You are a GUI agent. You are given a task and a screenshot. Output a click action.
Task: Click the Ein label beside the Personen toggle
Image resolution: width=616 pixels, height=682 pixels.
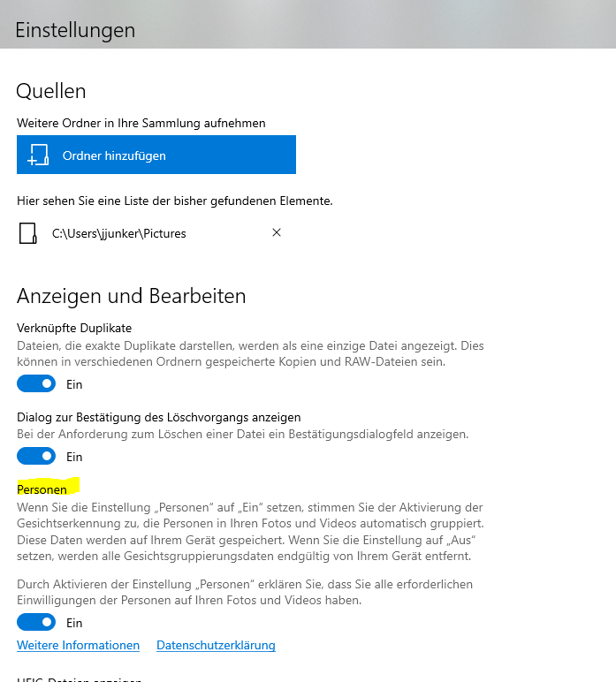pyautogui.click(x=74, y=623)
